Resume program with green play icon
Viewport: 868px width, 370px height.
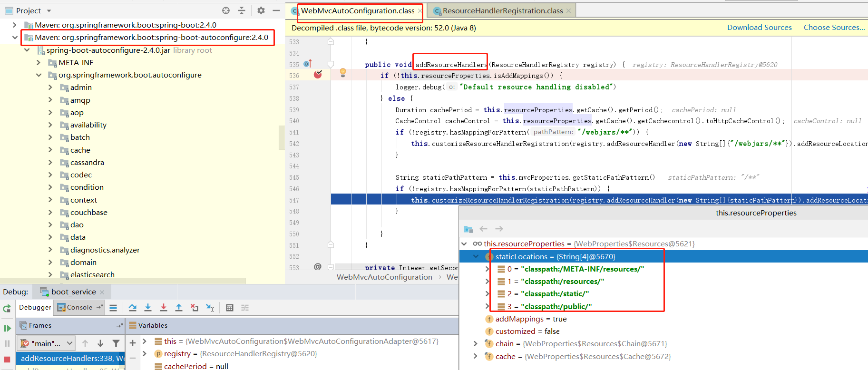(7, 328)
